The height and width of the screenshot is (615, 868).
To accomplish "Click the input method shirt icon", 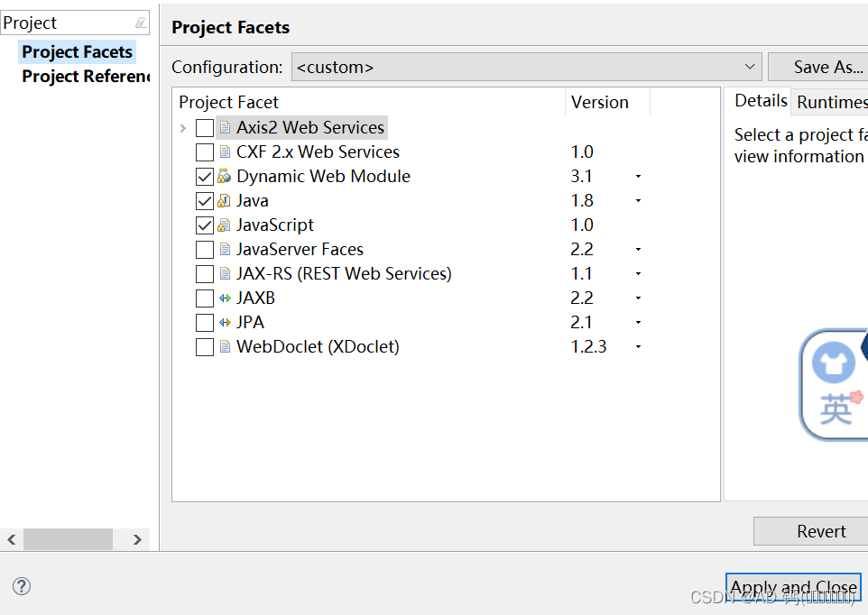I will 833,363.
